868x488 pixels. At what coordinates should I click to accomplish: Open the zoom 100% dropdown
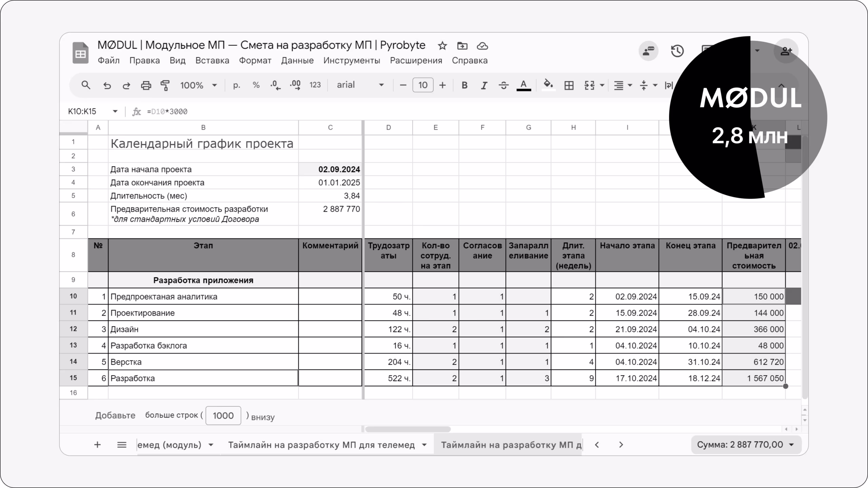click(198, 85)
